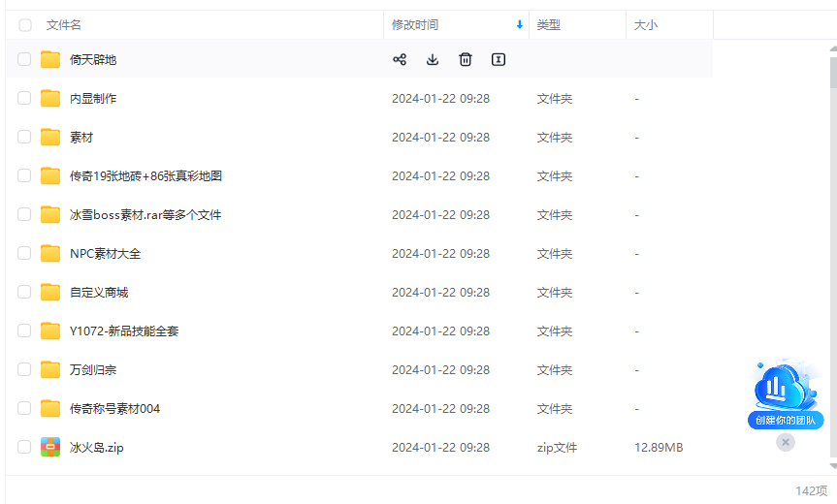Rename the 倚天辟地 folder
The width and height of the screenshot is (837, 504).
coord(499,60)
